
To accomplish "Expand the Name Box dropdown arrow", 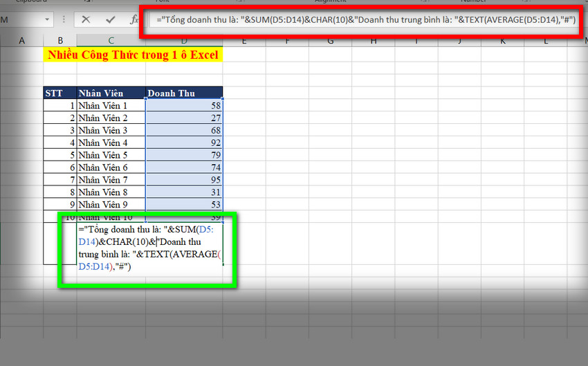I will pos(47,19).
